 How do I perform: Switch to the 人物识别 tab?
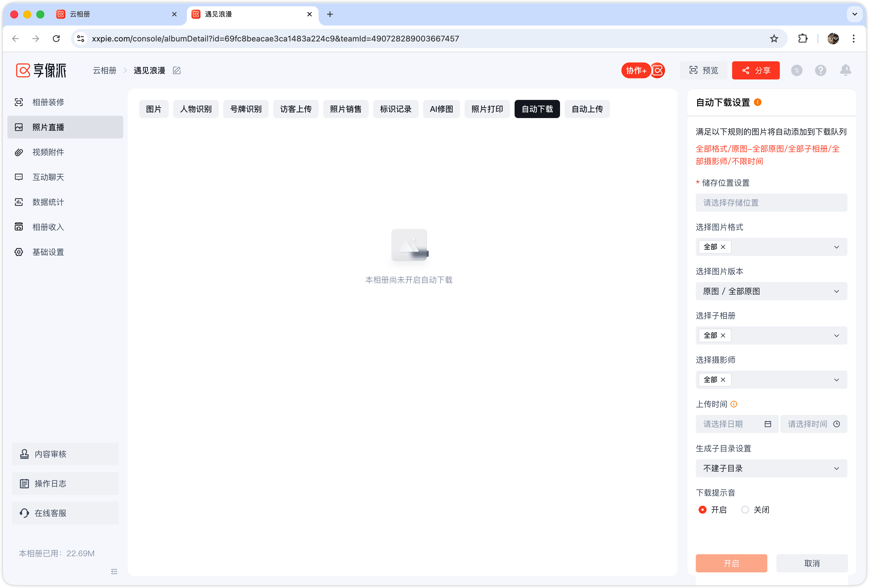pos(196,109)
